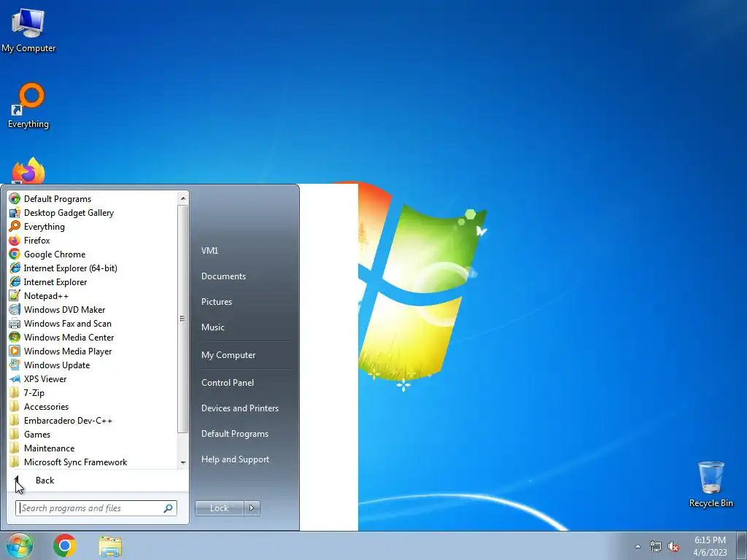Screen dimensions: 747x560
Task: Launch Desktop Gadget Gallery icon
Action: point(15,212)
